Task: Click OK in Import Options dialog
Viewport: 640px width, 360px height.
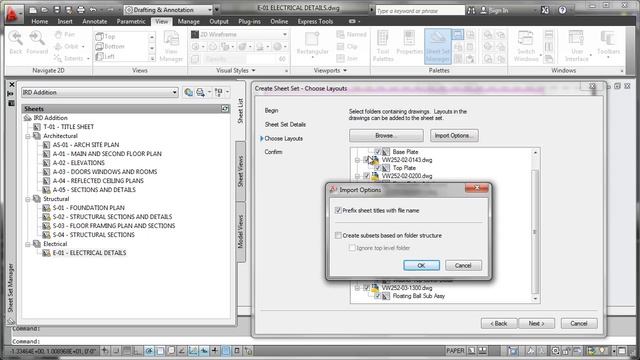Action: pos(421,265)
